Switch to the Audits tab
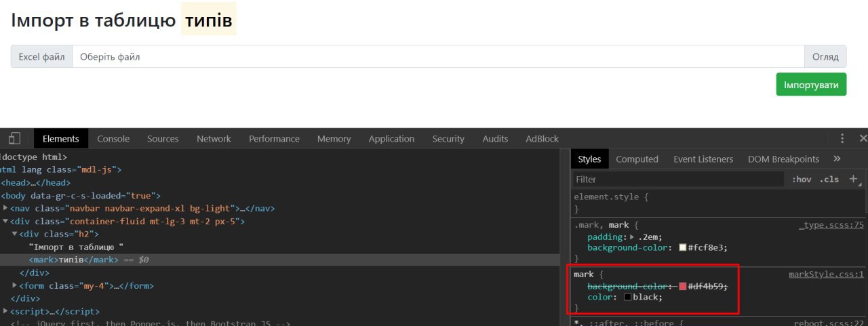Screen dimensions: 868x326 click(x=495, y=138)
